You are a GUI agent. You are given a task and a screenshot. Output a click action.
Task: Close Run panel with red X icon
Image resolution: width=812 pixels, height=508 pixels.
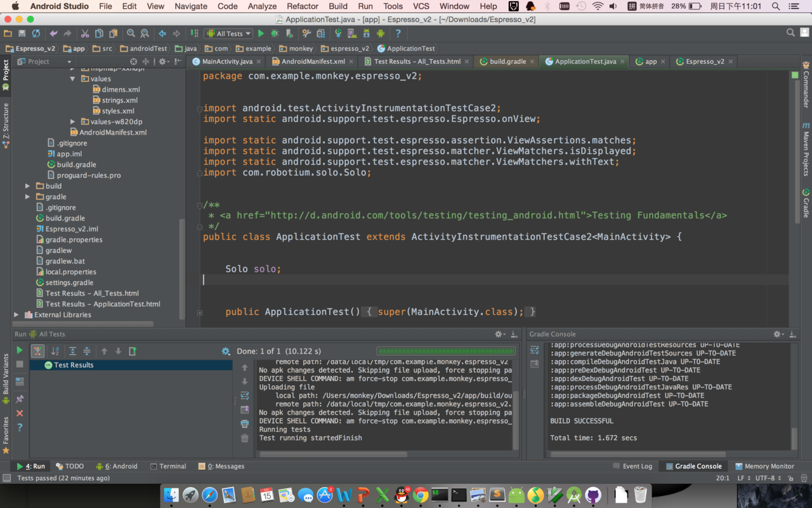(20, 413)
